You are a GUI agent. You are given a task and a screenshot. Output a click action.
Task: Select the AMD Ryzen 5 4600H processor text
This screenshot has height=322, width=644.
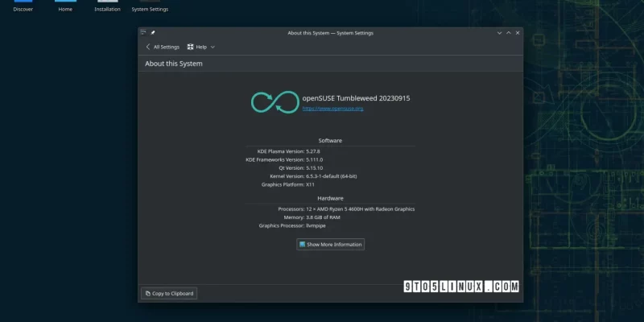point(360,209)
